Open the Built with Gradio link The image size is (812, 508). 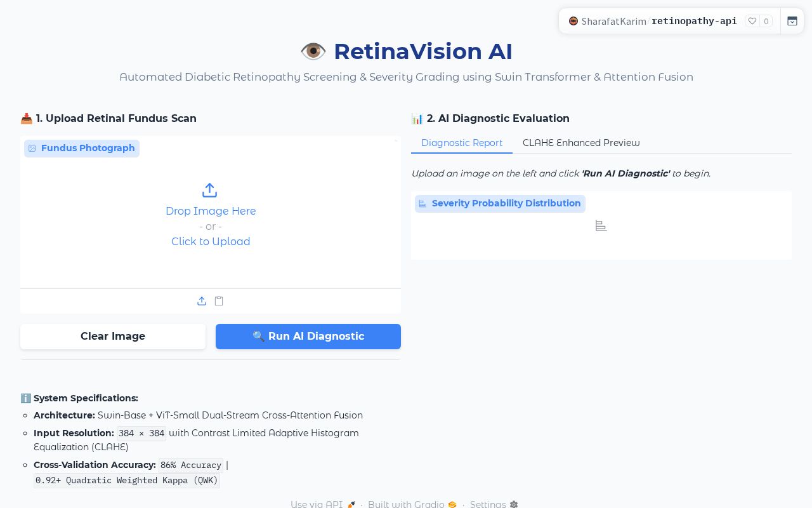click(412, 504)
